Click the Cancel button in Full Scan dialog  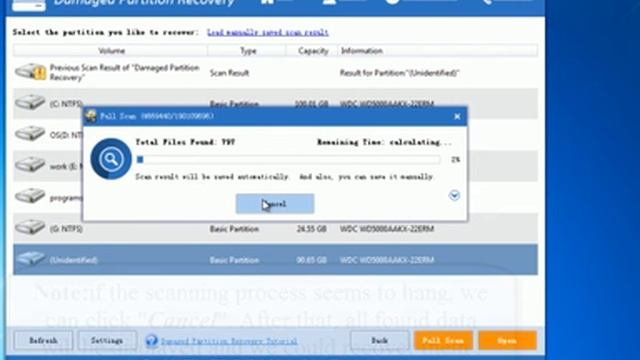[275, 203]
